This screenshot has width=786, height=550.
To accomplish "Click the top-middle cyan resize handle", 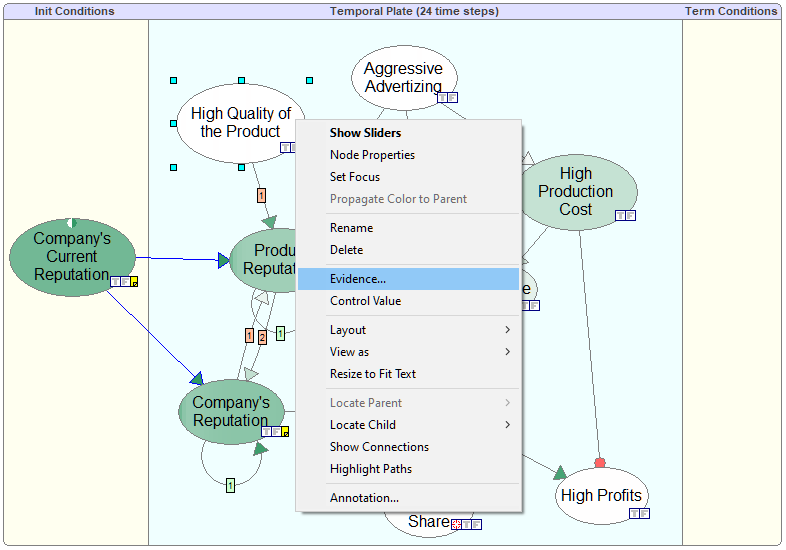I will tap(242, 80).
